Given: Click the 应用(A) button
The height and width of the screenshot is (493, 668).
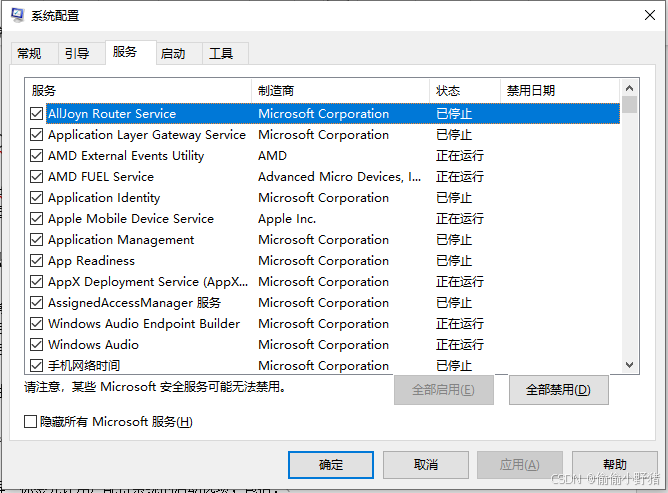Looking at the screenshot, I should pyautogui.click(x=520, y=465).
